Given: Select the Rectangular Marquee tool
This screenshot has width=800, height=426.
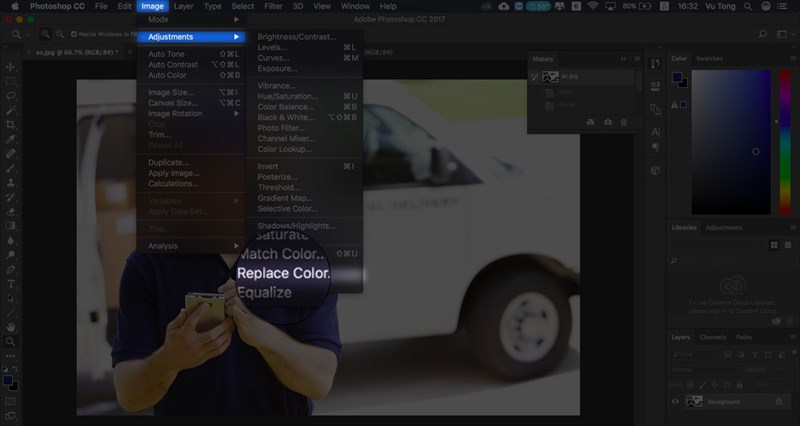Looking at the screenshot, I should pyautogui.click(x=10, y=81).
